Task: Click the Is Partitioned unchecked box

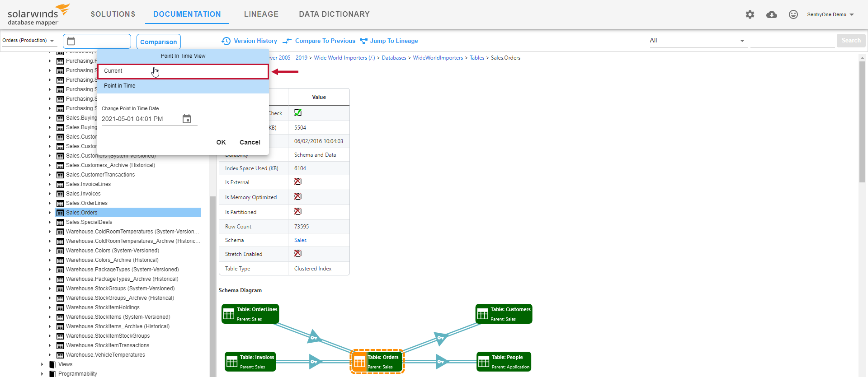Action: click(x=298, y=211)
